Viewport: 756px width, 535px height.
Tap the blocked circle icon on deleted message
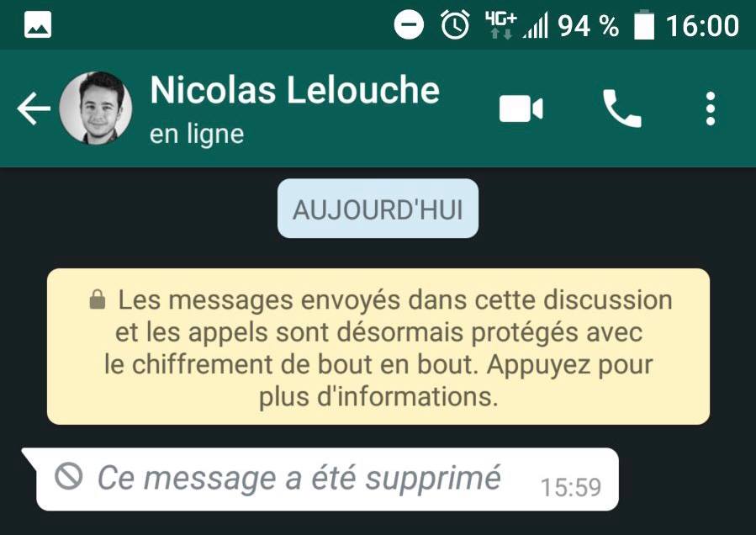tap(69, 476)
